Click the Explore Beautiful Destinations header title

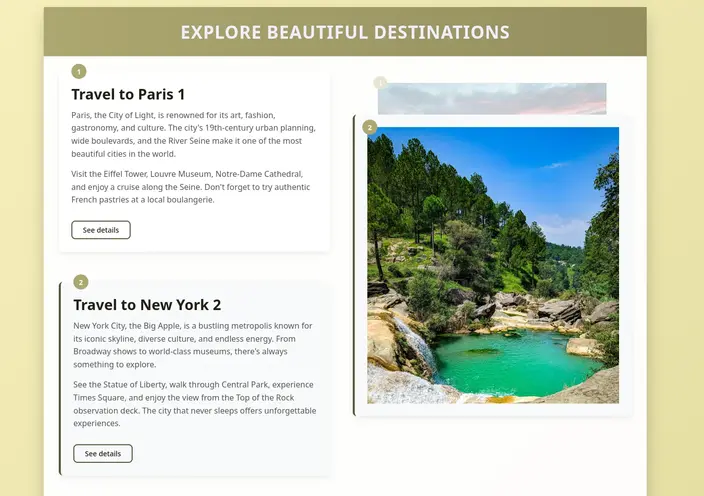(x=345, y=32)
